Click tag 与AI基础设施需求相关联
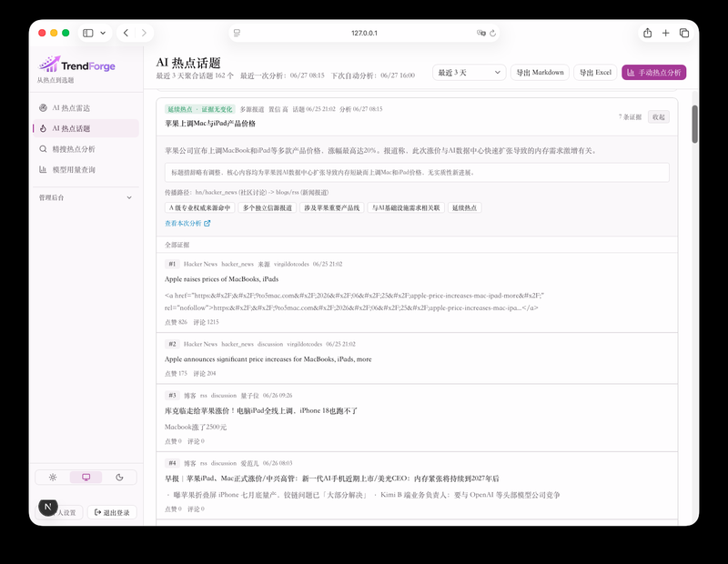 tap(406, 208)
